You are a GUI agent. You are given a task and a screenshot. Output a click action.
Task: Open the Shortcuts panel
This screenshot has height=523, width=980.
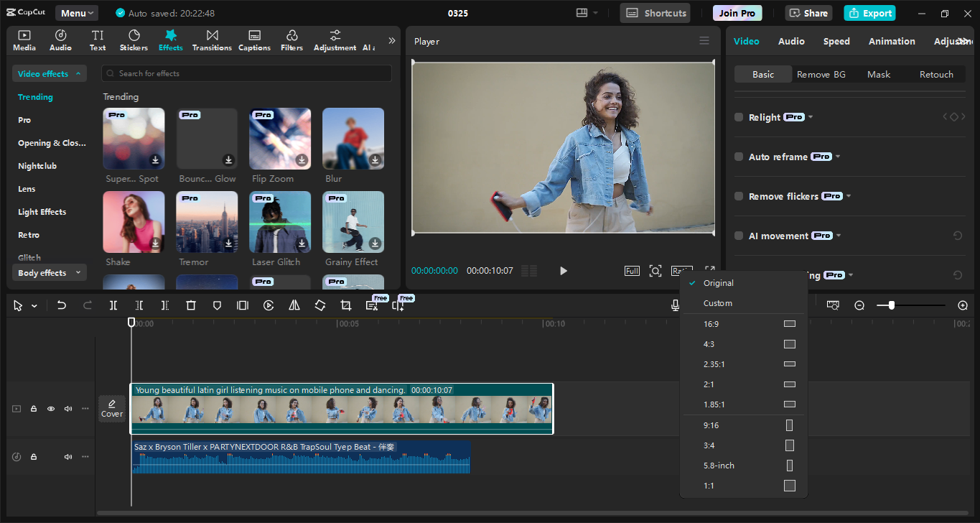[x=655, y=12]
